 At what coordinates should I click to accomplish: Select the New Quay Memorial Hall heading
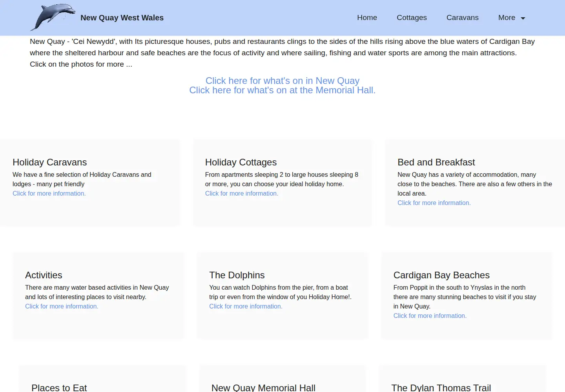click(x=263, y=388)
